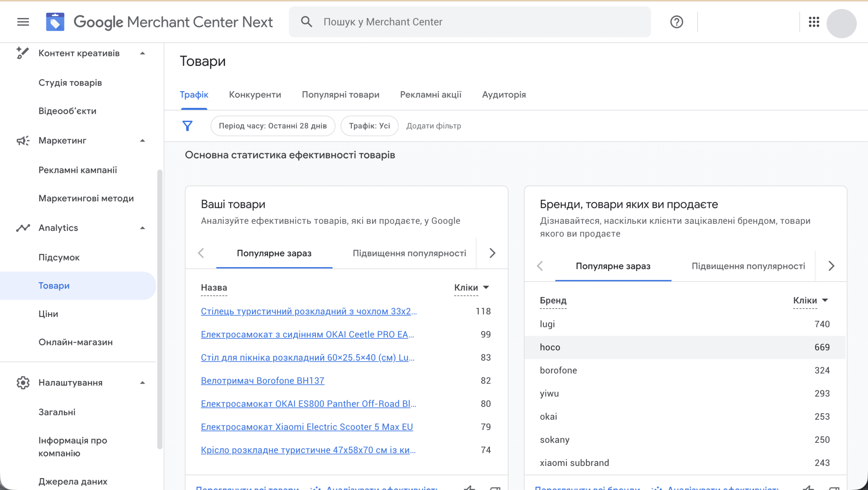Open Маркетингові методи in sidebar

[x=86, y=198]
